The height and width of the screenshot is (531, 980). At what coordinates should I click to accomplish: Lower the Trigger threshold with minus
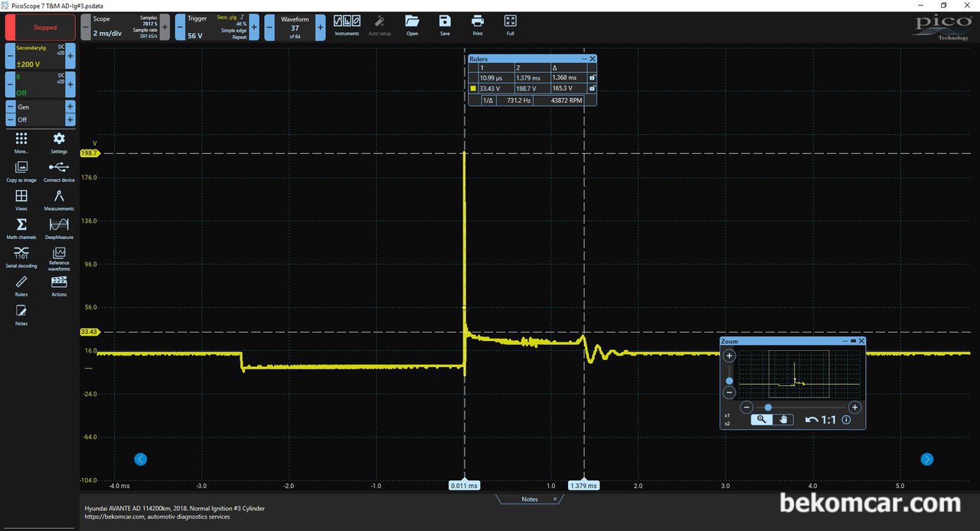click(180, 27)
